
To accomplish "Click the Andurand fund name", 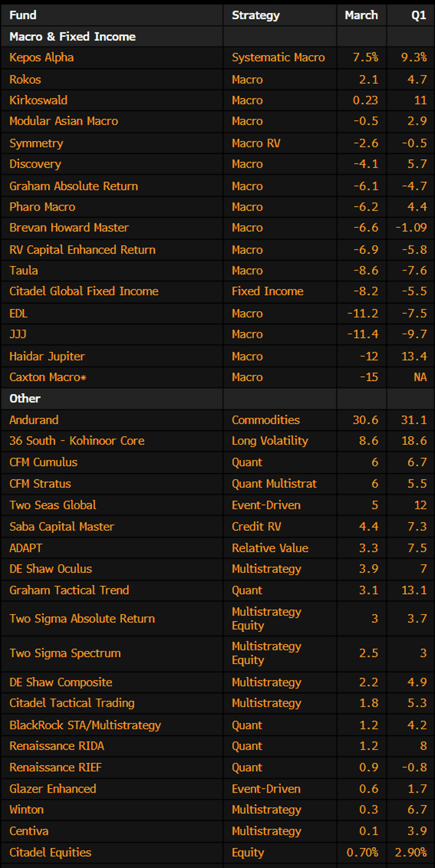I will 34,420.
